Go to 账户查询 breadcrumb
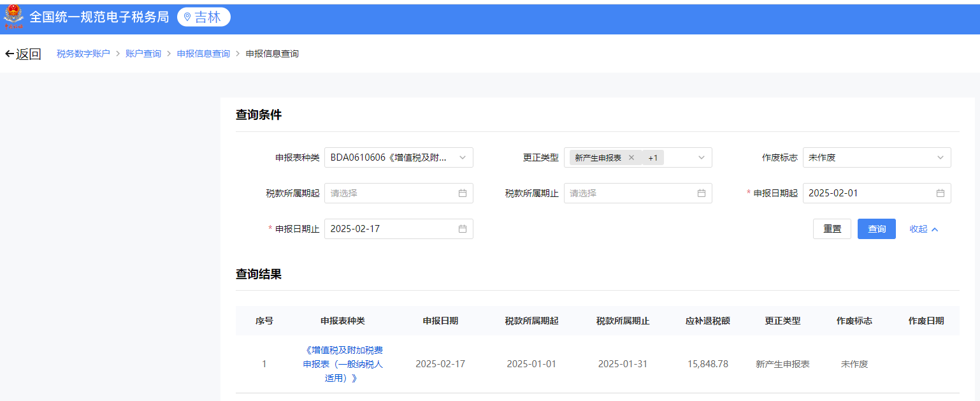Viewport: 980px width, 401px height. pos(143,54)
